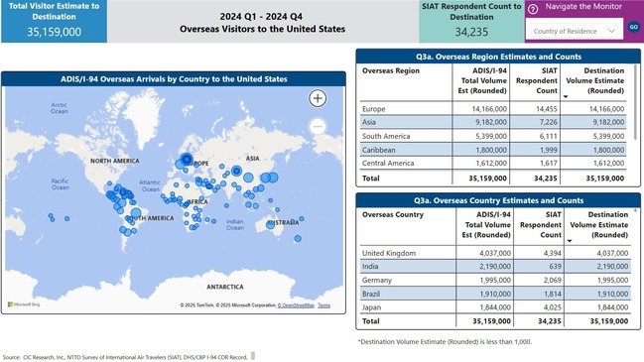Select the India country row
644x362 pixels.
(495, 267)
